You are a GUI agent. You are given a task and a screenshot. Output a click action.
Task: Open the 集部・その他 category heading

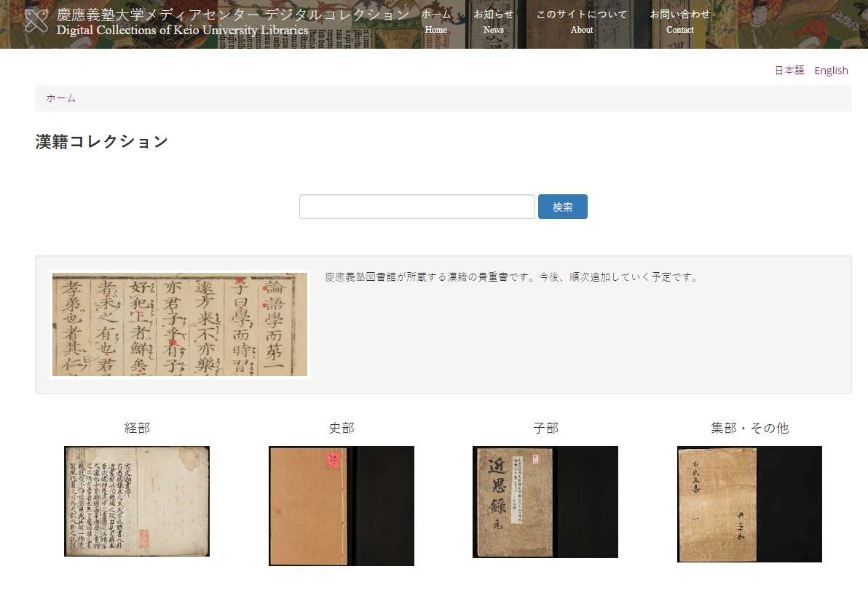[x=749, y=429]
